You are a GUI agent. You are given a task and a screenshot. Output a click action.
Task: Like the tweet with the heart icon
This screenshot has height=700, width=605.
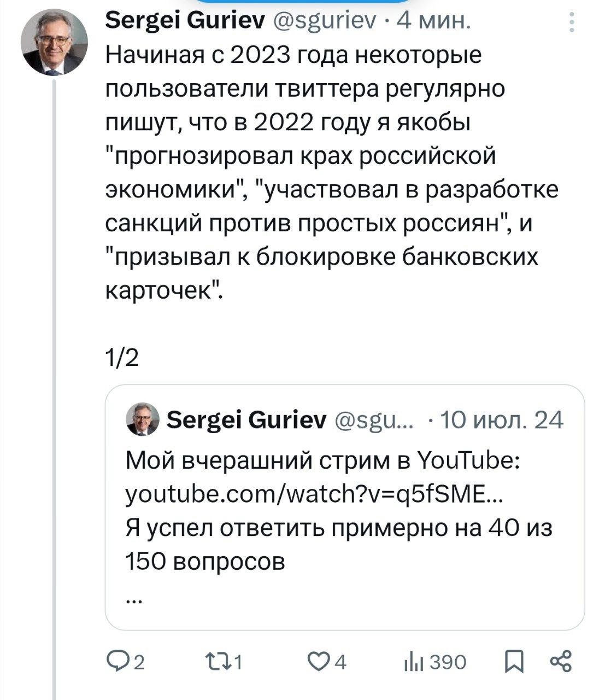click(319, 662)
